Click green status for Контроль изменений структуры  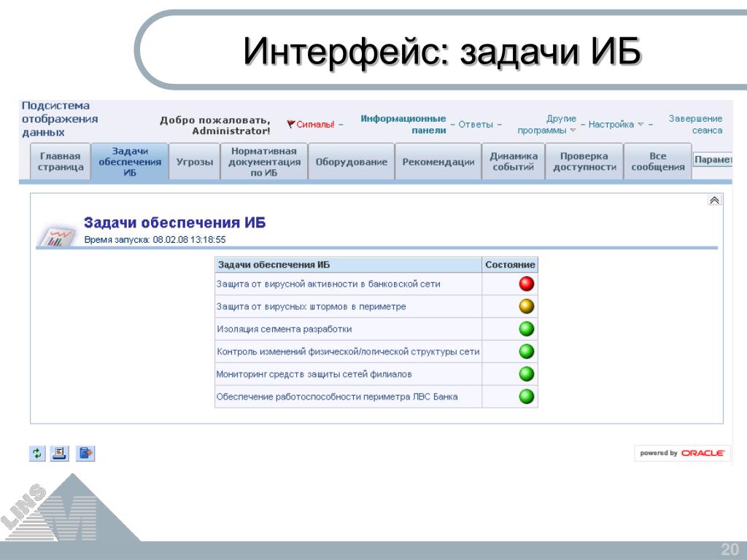tap(527, 351)
